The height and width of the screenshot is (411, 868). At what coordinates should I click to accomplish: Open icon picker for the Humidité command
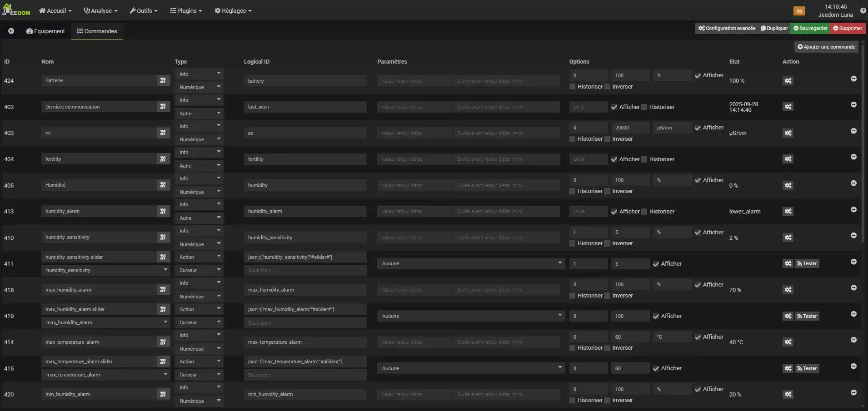pos(163,185)
